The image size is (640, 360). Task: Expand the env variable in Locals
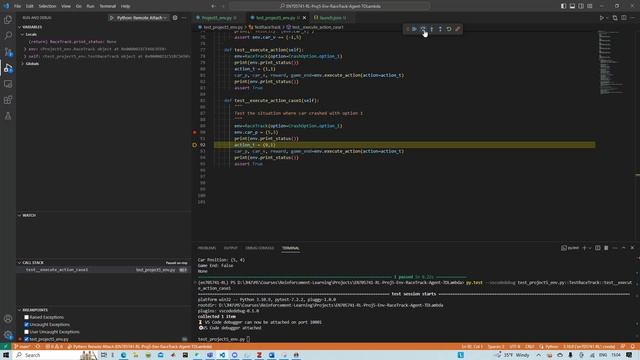(x=25, y=49)
